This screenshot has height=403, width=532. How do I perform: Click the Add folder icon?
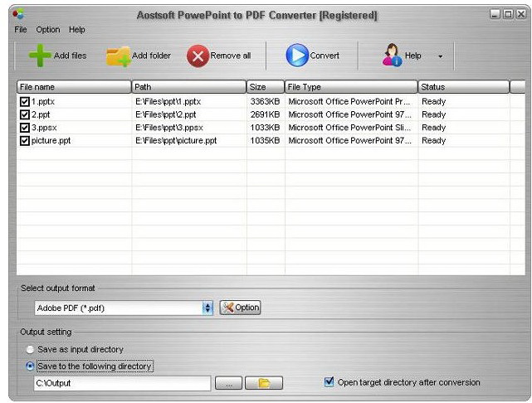[x=119, y=56]
